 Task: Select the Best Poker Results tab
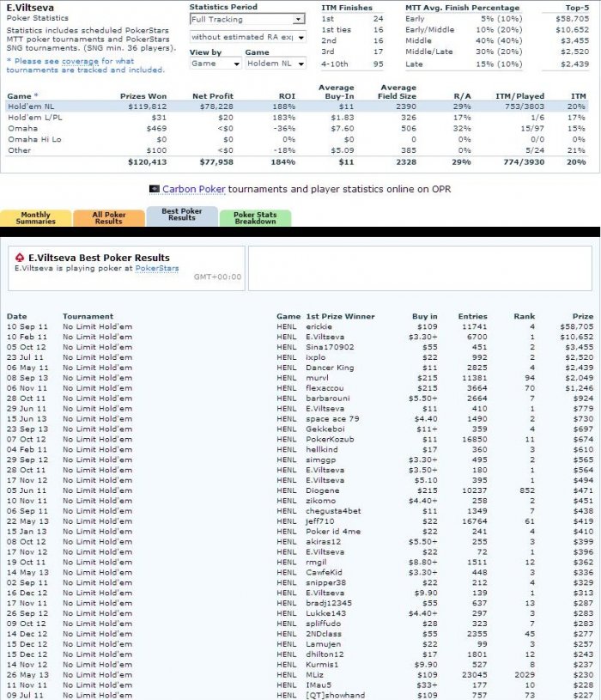tap(182, 215)
